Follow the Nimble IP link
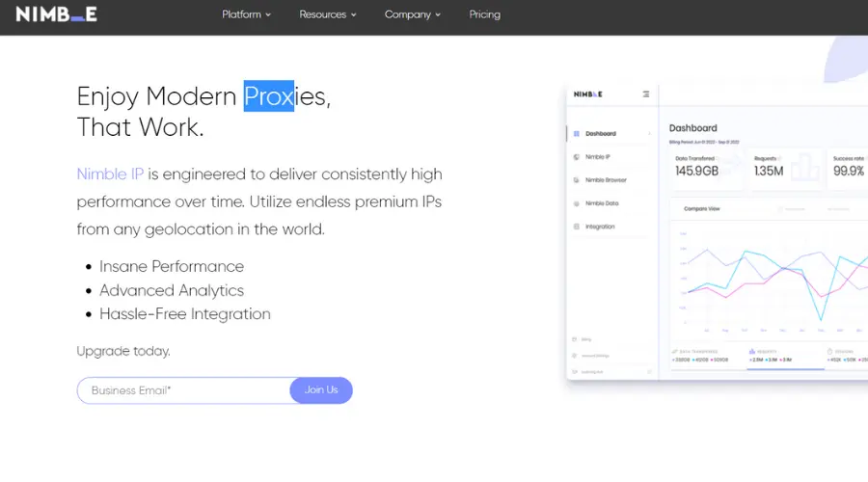 110,174
